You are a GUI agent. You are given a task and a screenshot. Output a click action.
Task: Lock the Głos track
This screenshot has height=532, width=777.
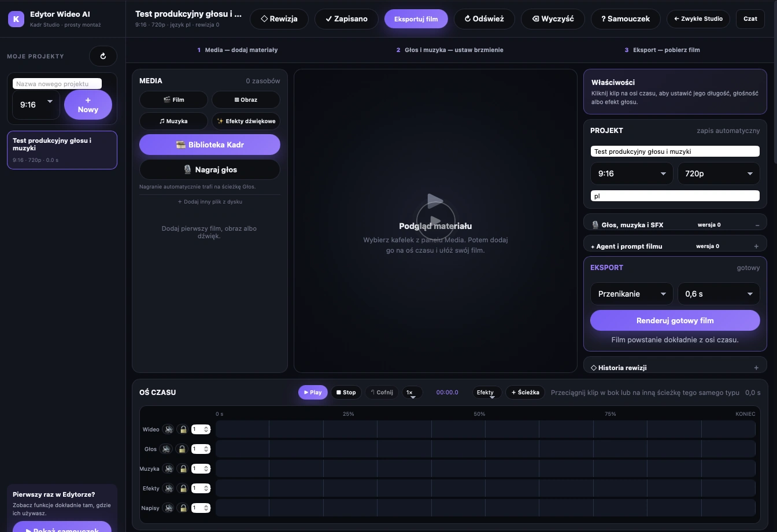181,449
